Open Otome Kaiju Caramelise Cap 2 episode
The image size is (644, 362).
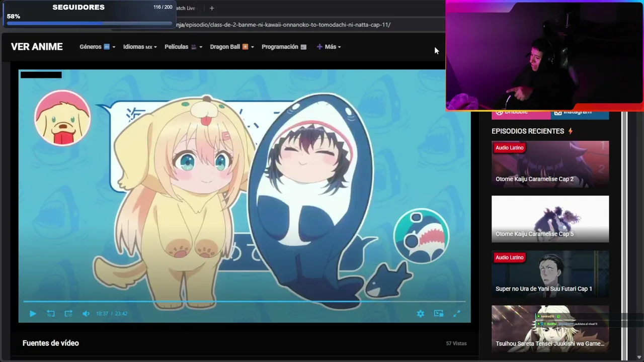(550, 164)
